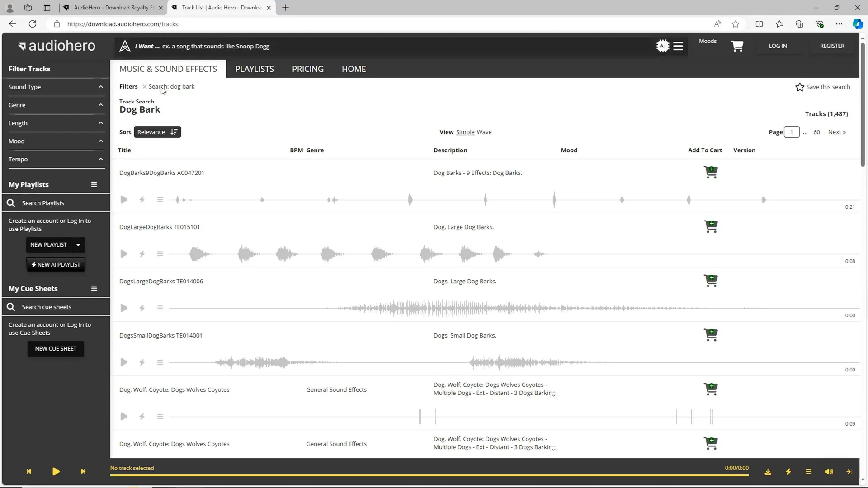Image resolution: width=868 pixels, height=488 pixels.
Task: Click the play button for DogLargeDogBarks
Action: (x=124, y=254)
